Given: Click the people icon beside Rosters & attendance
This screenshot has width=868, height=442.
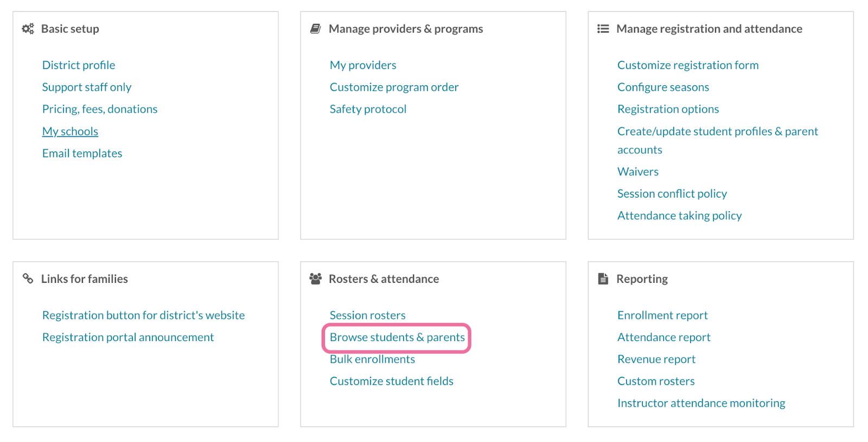Looking at the screenshot, I should click(x=315, y=279).
